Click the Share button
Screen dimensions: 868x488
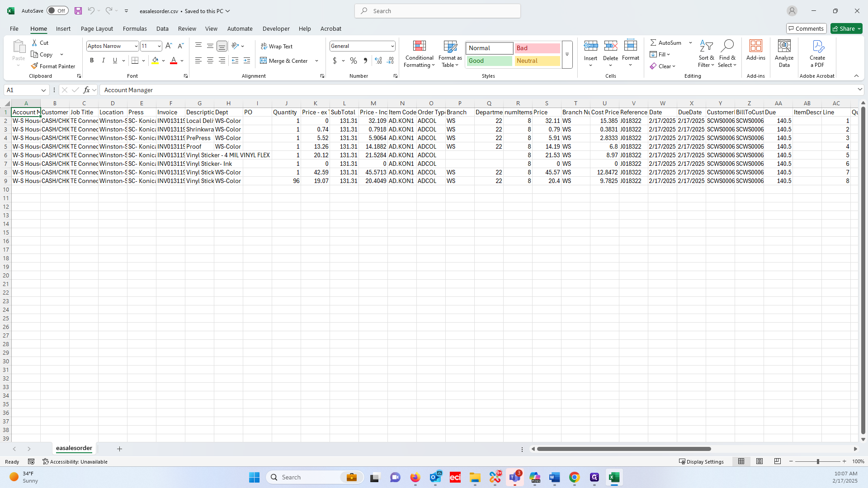847,28
